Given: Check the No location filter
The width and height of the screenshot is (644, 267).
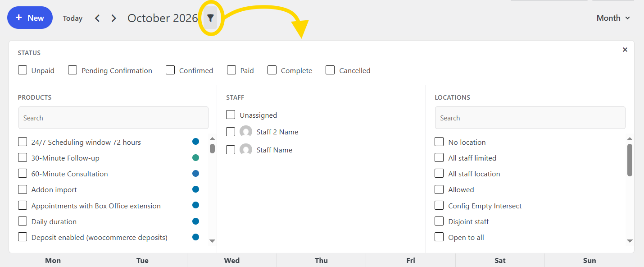Looking at the screenshot, I should pos(439,142).
